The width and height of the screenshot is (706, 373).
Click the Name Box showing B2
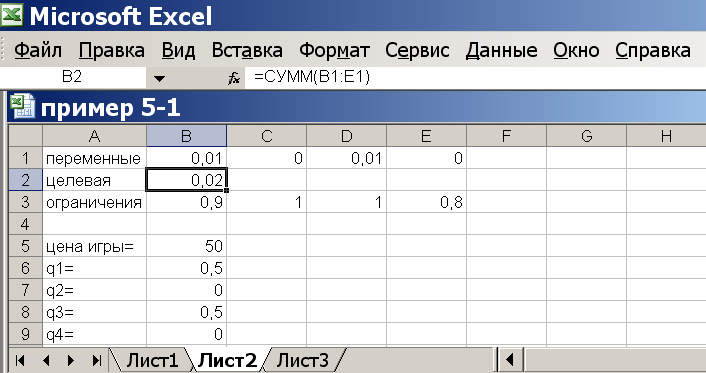[x=73, y=77]
